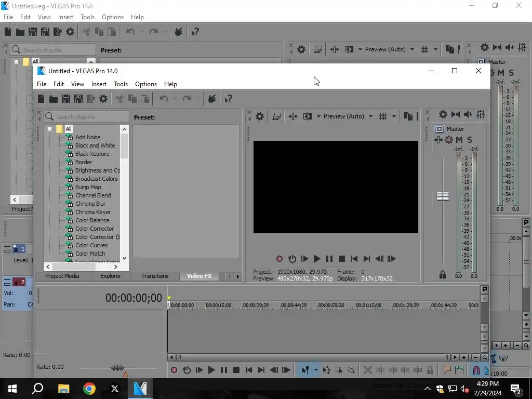Toggle lock fader channels padlock under master fader
Screen dimensions: 532x399
[x=443, y=274]
